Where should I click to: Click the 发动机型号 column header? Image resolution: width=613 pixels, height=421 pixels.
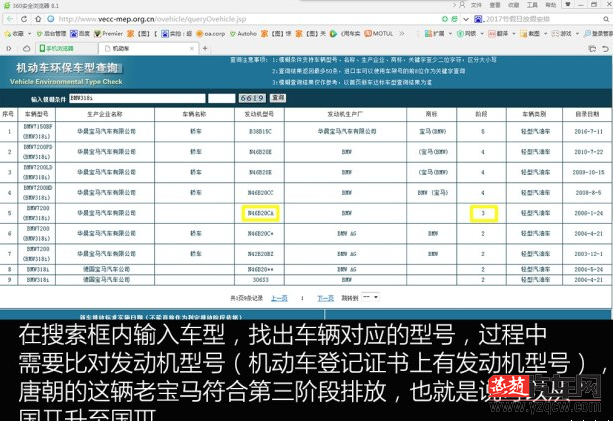(x=259, y=114)
